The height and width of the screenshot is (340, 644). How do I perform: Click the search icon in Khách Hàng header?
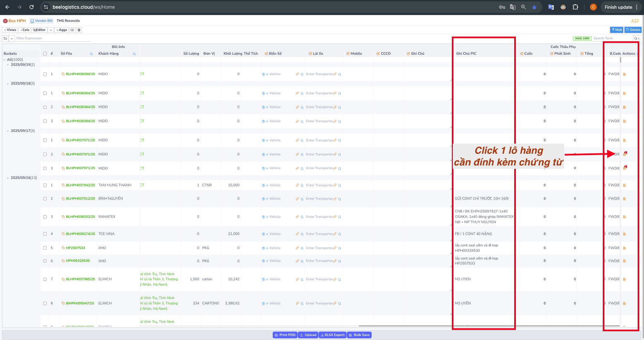134,54
